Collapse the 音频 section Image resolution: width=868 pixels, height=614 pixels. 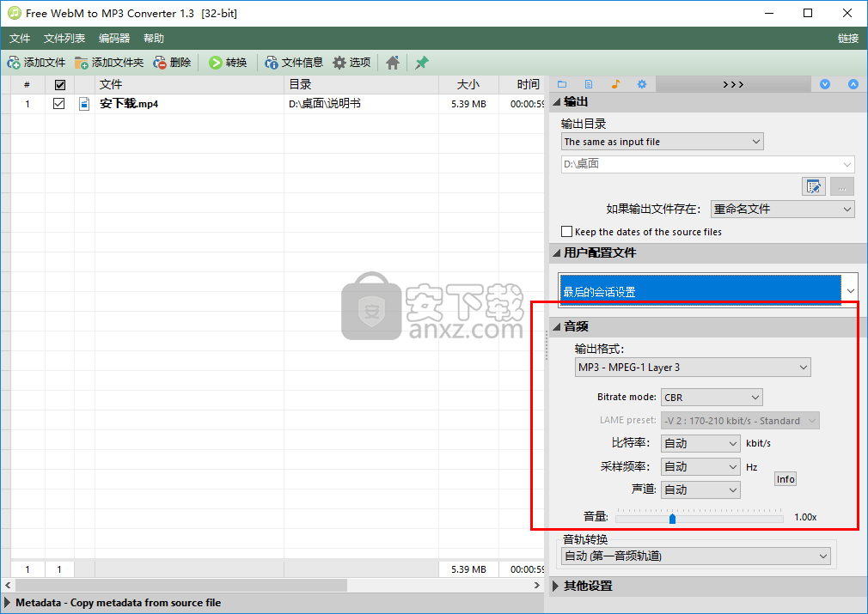click(x=557, y=327)
